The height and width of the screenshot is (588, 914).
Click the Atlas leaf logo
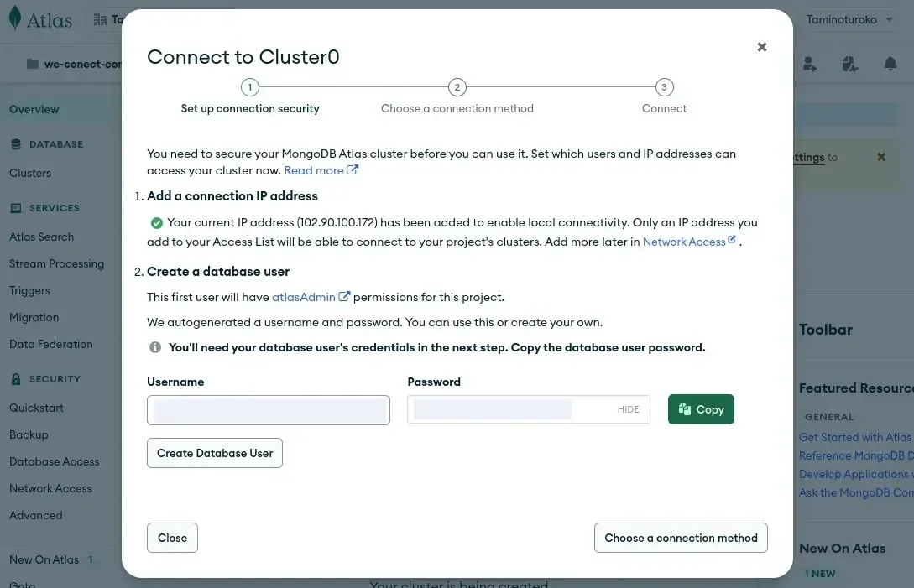pyautogui.click(x=15, y=19)
